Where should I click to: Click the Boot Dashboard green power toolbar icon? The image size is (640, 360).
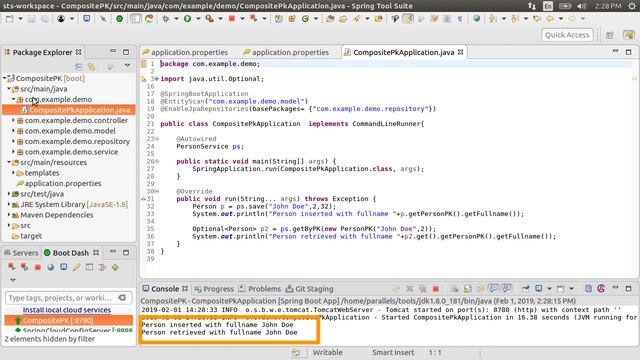[x=120, y=19]
